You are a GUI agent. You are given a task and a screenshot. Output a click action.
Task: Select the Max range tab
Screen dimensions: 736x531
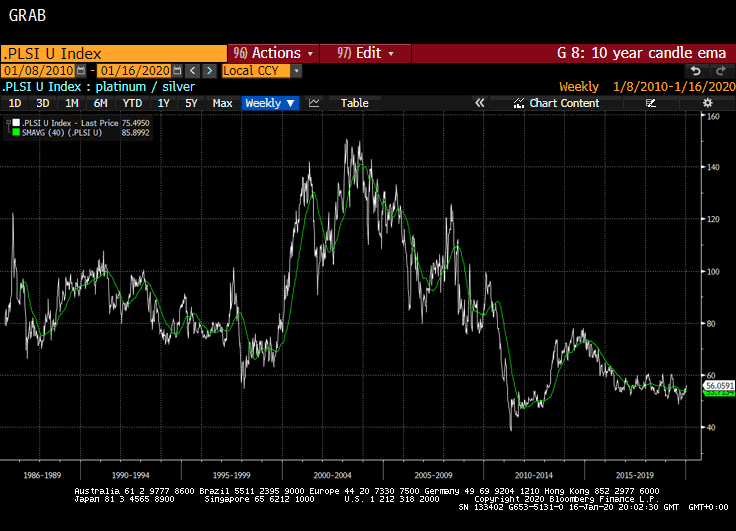pyautogui.click(x=222, y=103)
